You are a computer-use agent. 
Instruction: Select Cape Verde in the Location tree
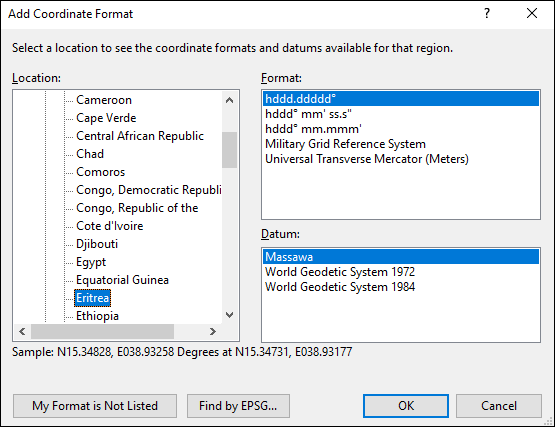coord(106,118)
